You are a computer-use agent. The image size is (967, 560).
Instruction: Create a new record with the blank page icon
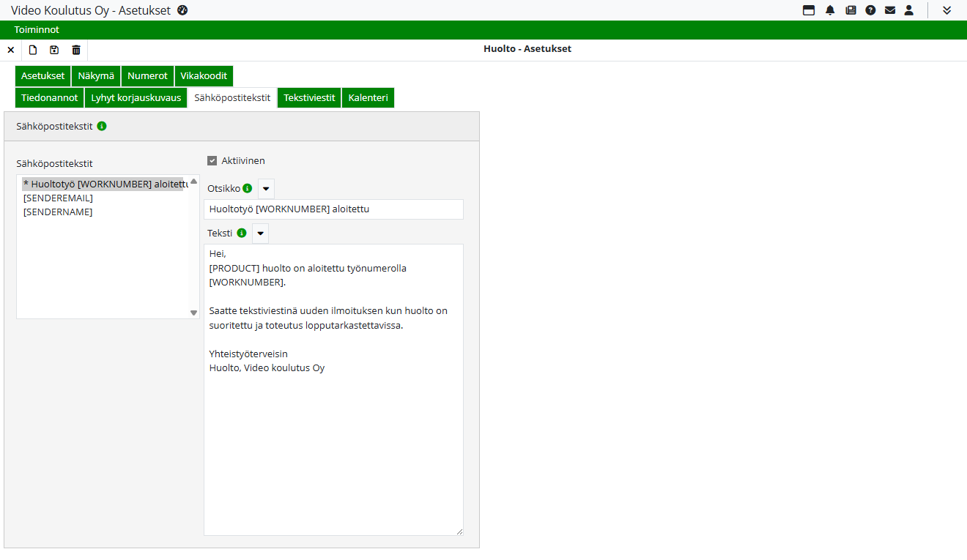click(x=32, y=50)
